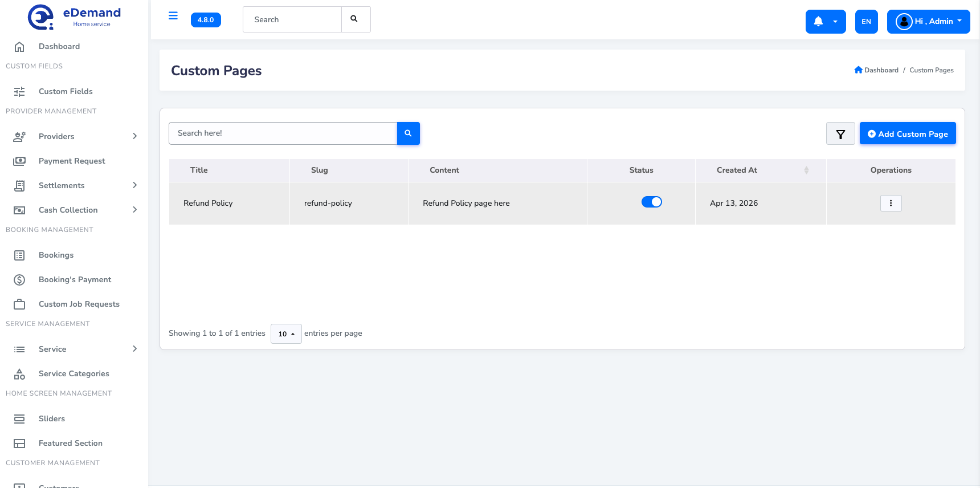Open the notifications bell dropdown
The width and height of the screenshot is (980, 488).
(x=826, y=22)
